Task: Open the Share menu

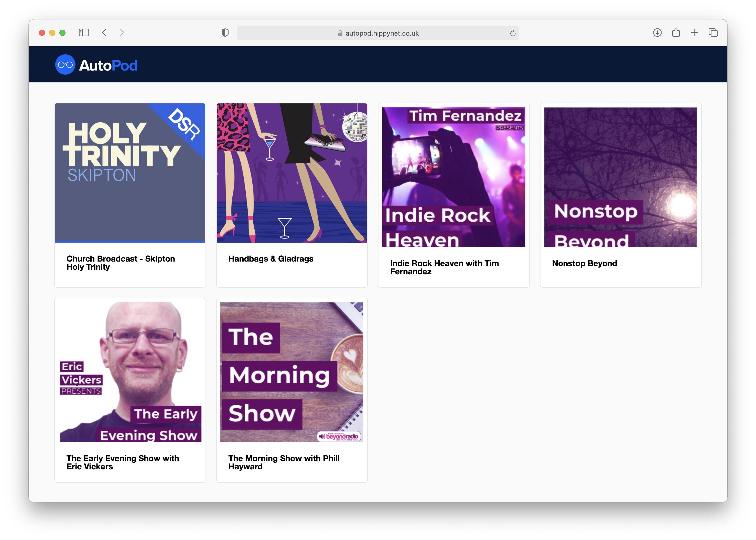Action: tap(676, 32)
